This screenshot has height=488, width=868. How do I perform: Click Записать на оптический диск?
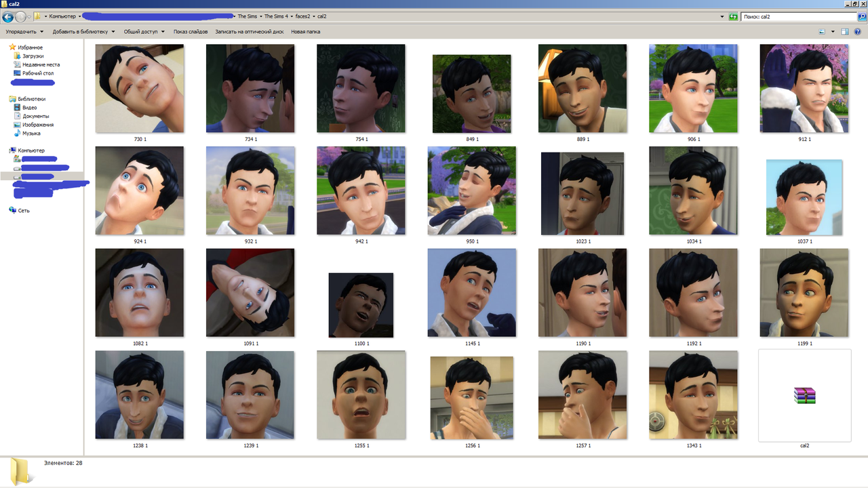[250, 32]
